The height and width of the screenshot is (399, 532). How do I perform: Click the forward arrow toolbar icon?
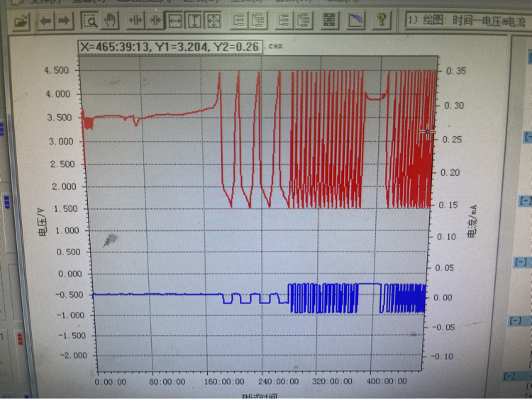tap(64, 21)
